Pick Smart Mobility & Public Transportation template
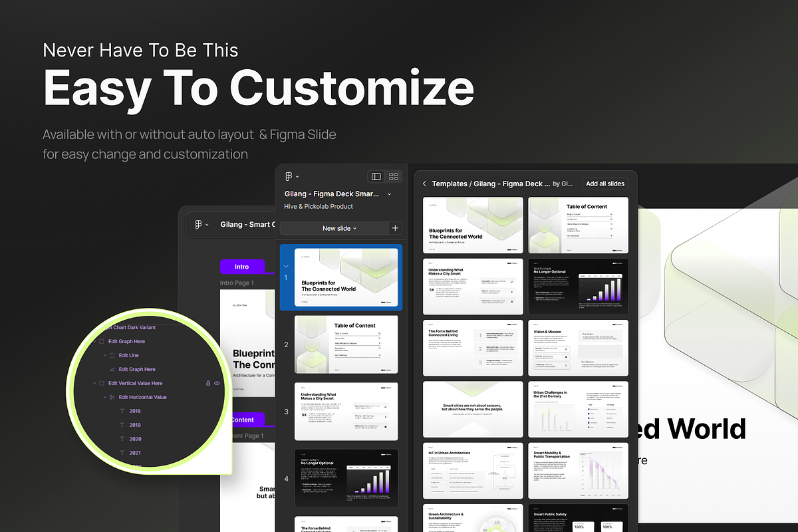This screenshot has width=798, height=532. (x=578, y=471)
